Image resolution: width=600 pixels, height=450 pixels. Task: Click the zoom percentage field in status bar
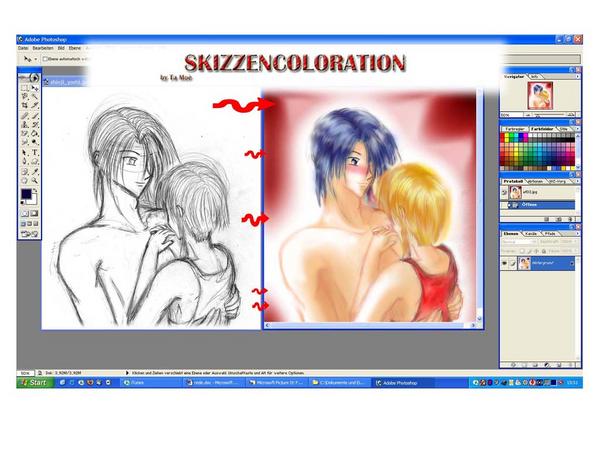tap(25, 373)
